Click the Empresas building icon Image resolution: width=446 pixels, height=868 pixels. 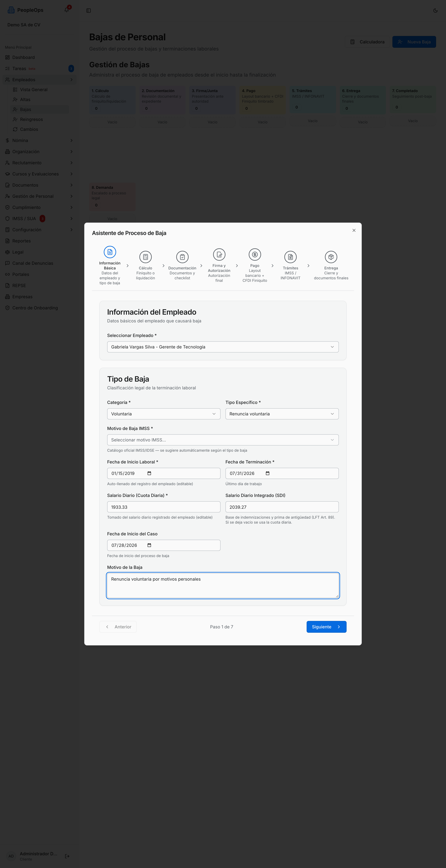point(7,297)
